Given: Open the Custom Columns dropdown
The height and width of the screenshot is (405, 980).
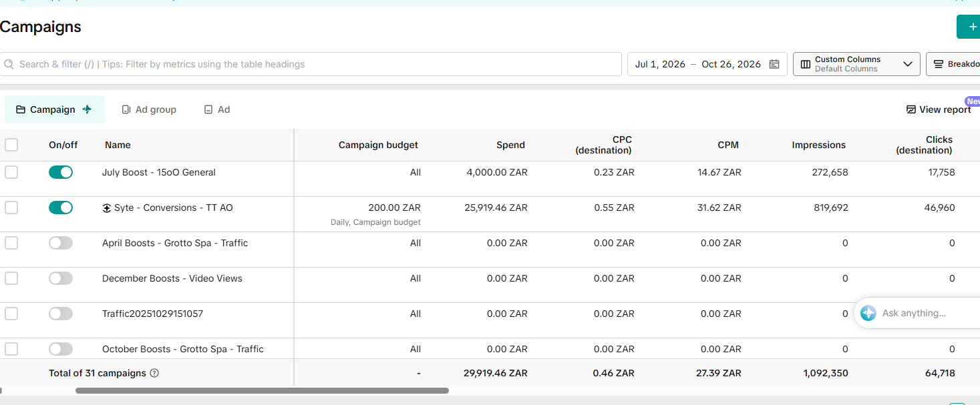Looking at the screenshot, I should tap(856, 64).
